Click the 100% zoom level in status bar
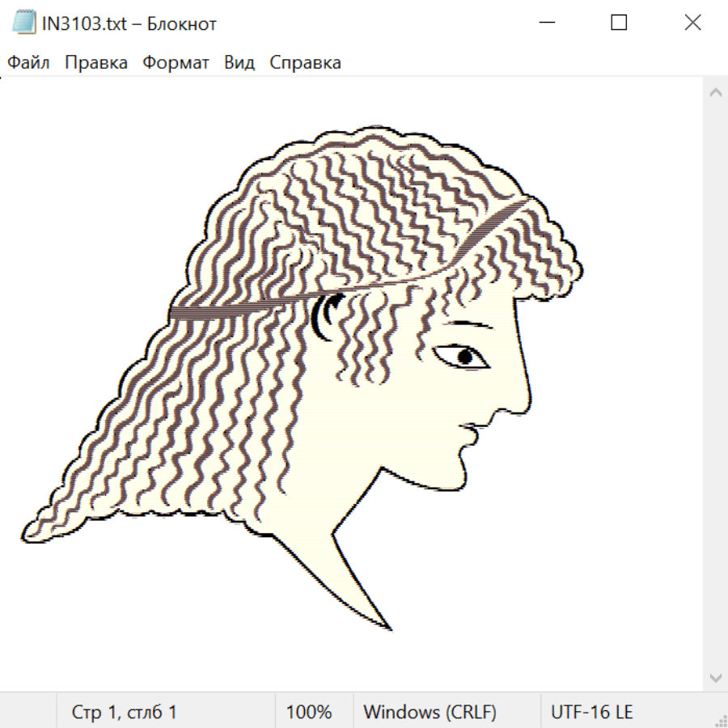Image resolution: width=728 pixels, height=728 pixels. (309, 712)
